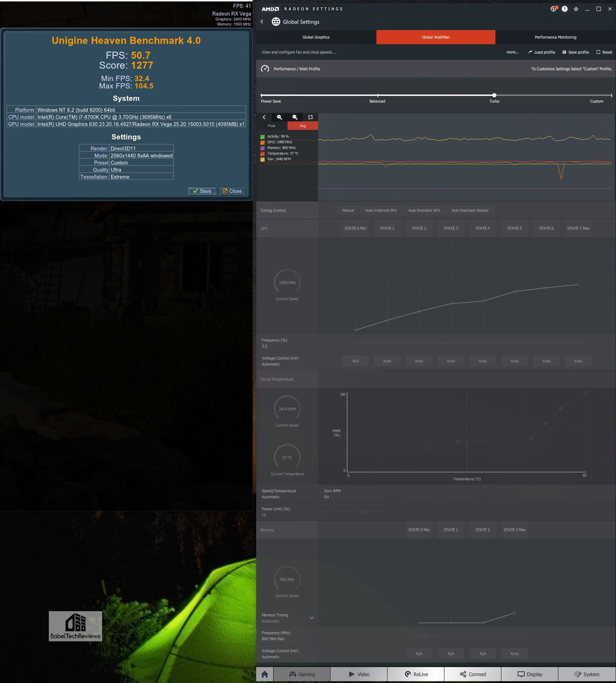Switch graph to Avg view
Screen dimensions: 616x683
tap(303, 126)
